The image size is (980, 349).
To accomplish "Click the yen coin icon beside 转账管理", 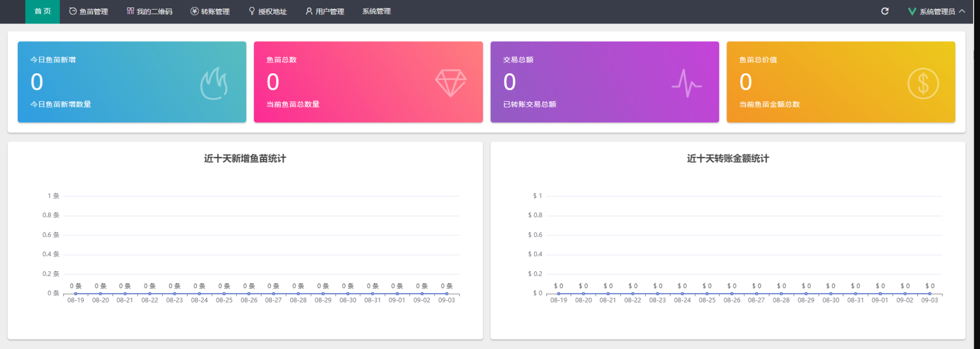I will click(x=194, y=11).
